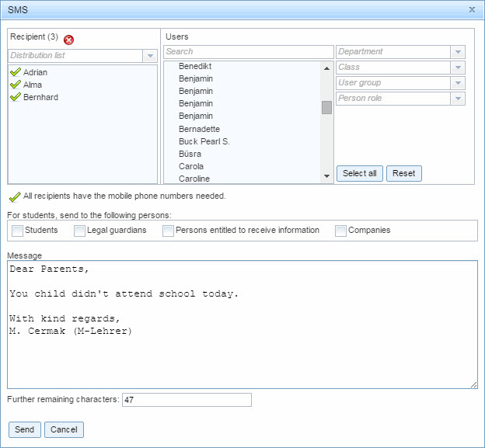Open the Class dropdown arrow
The height and width of the screenshot is (448, 485).
click(x=458, y=68)
